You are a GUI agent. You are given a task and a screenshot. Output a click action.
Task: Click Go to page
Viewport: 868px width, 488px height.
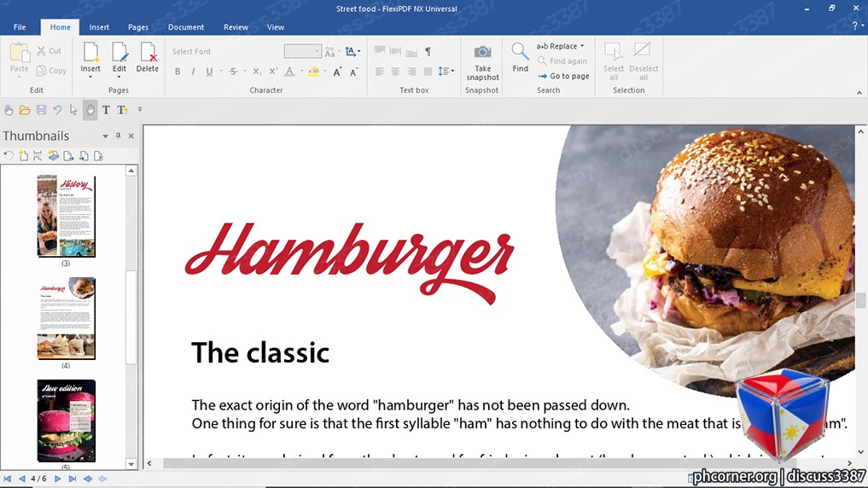563,76
